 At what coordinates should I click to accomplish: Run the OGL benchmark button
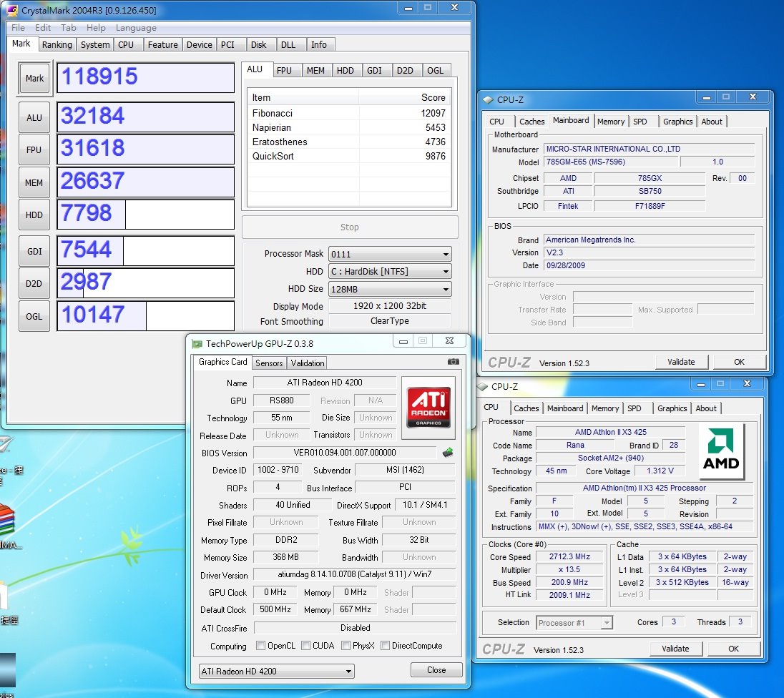(34, 316)
